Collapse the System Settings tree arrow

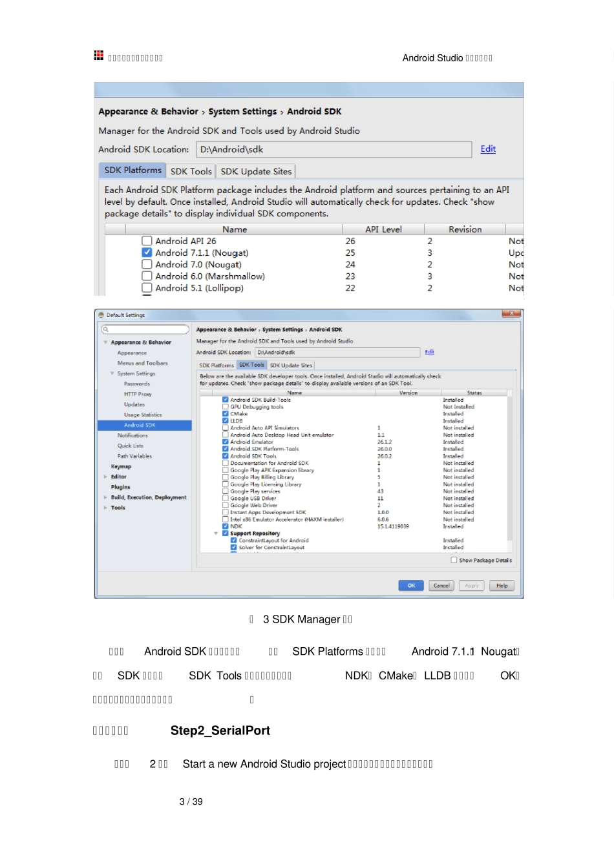click(112, 373)
